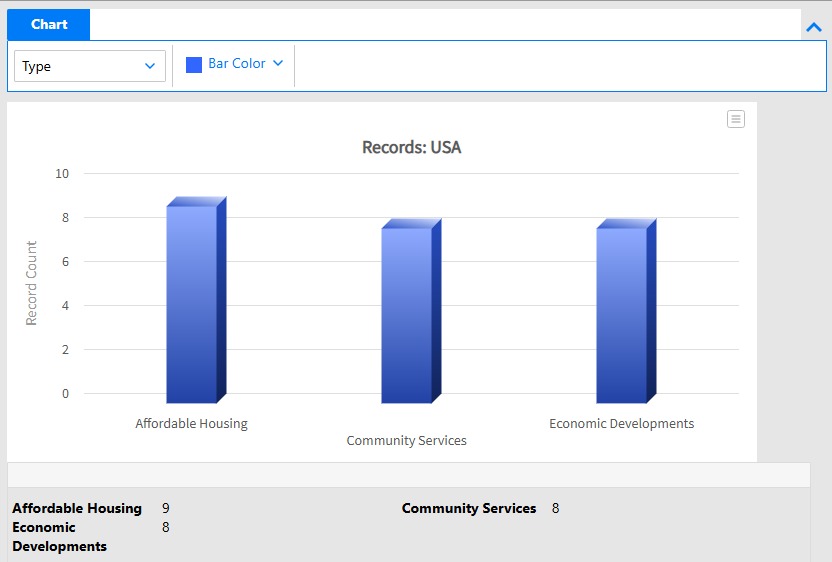Image resolution: width=832 pixels, height=562 pixels.
Task: Click the 'Record Count' y-axis title
Action: click(x=31, y=283)
